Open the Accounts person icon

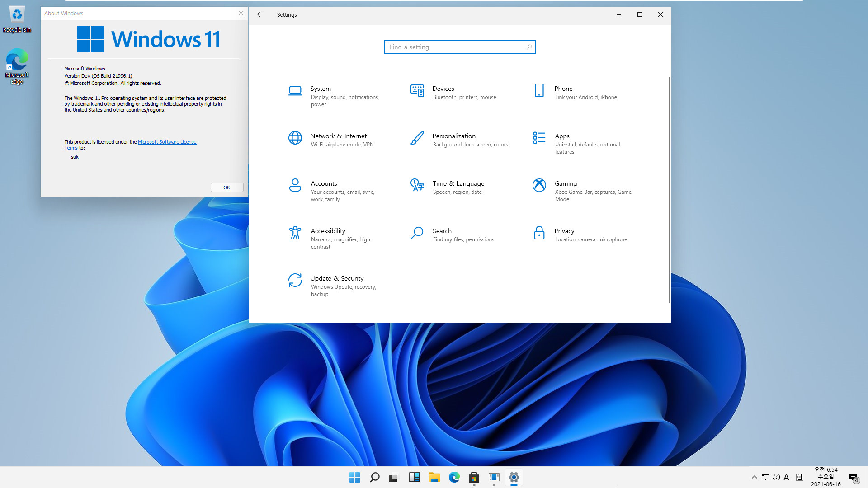tap(295, 185)
